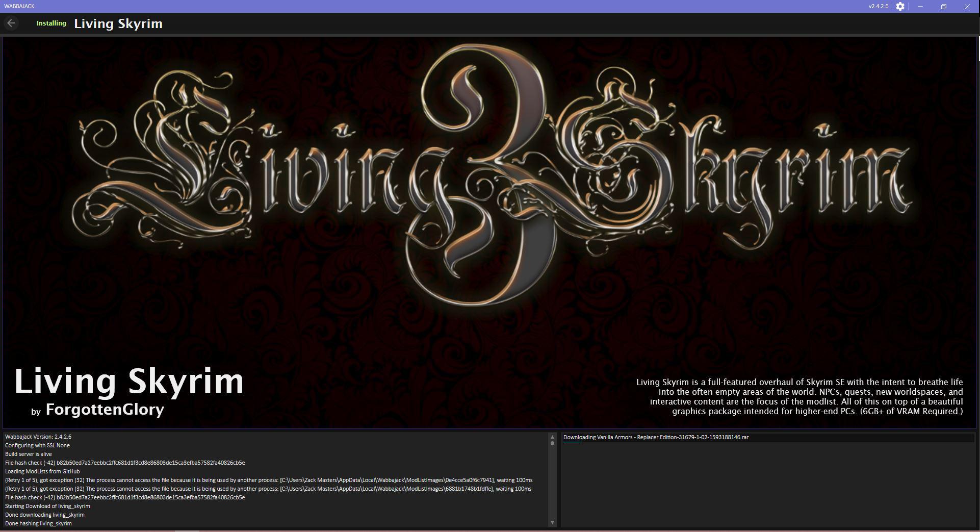Restore down the Wabbajack window
The height and width of the screenshot is (532, 980).
point(944,7)
